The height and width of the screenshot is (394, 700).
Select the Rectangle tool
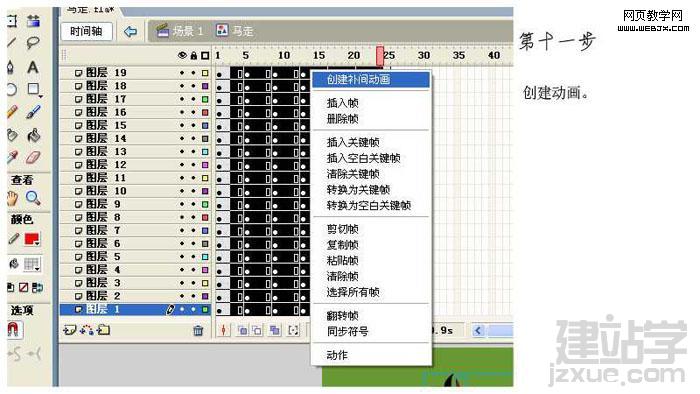pos(33,89)
